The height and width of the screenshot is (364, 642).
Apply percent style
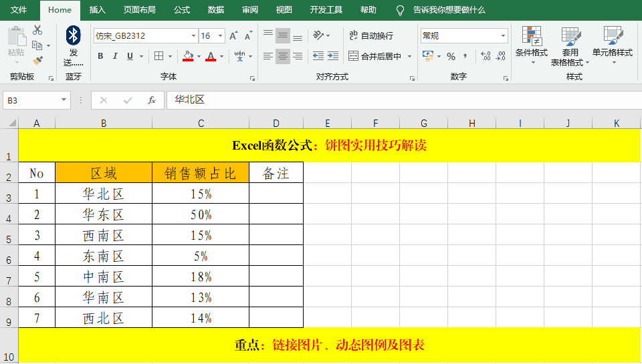pos(451,57)
